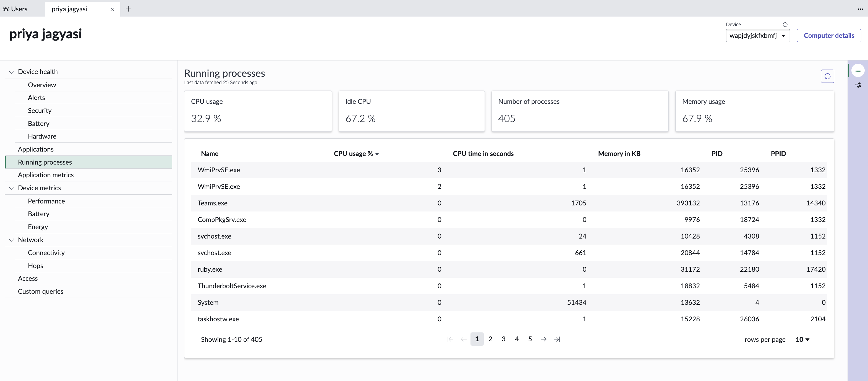
Task: Select the System process row
Action: point(509,303)
